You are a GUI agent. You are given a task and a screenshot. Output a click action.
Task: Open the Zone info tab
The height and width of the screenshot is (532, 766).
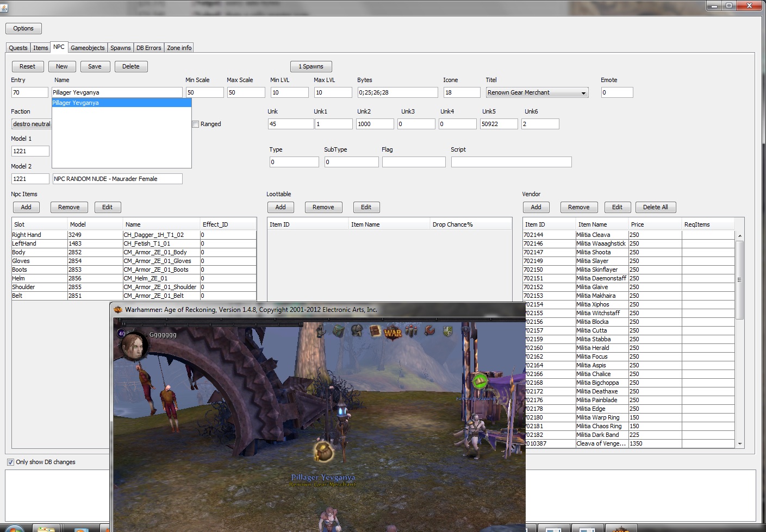179,48
